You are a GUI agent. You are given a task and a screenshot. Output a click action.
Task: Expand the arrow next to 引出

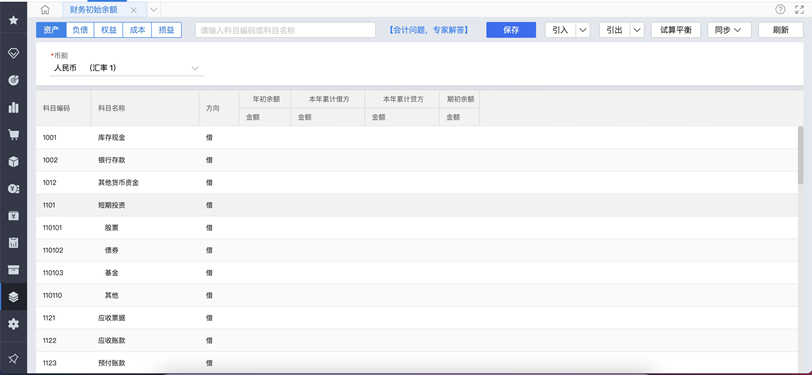637,30
